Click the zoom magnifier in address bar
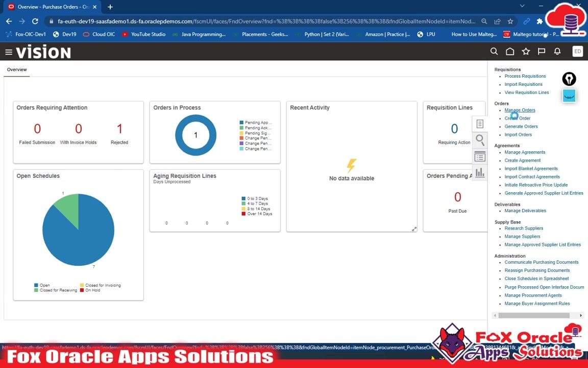The image size is (588, 368). tap(484, 21)
